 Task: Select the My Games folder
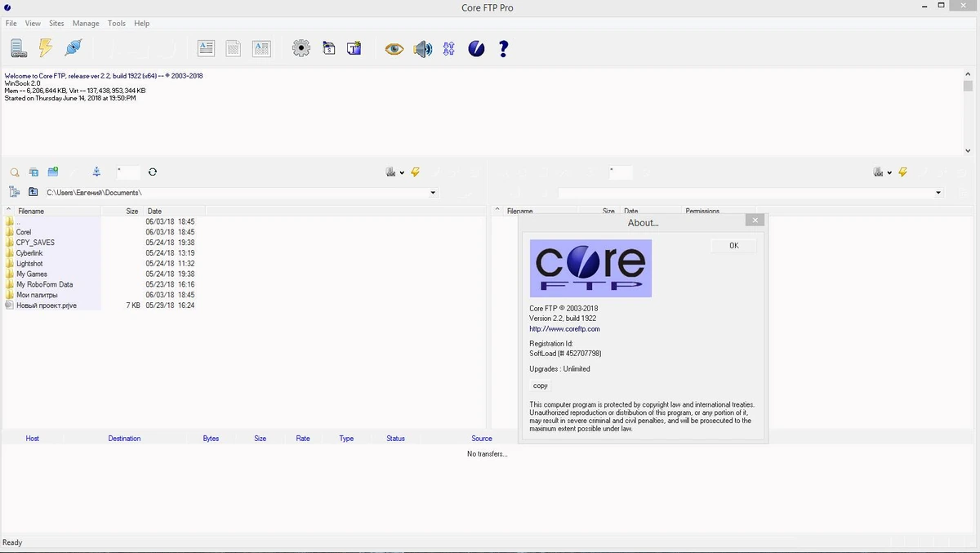coord(32,274)
